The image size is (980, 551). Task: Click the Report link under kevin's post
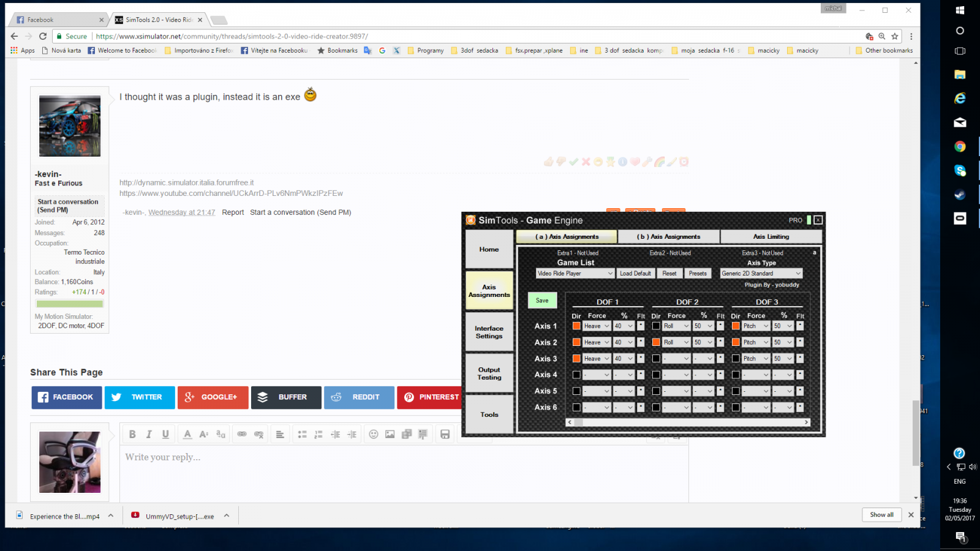point(233,212)
